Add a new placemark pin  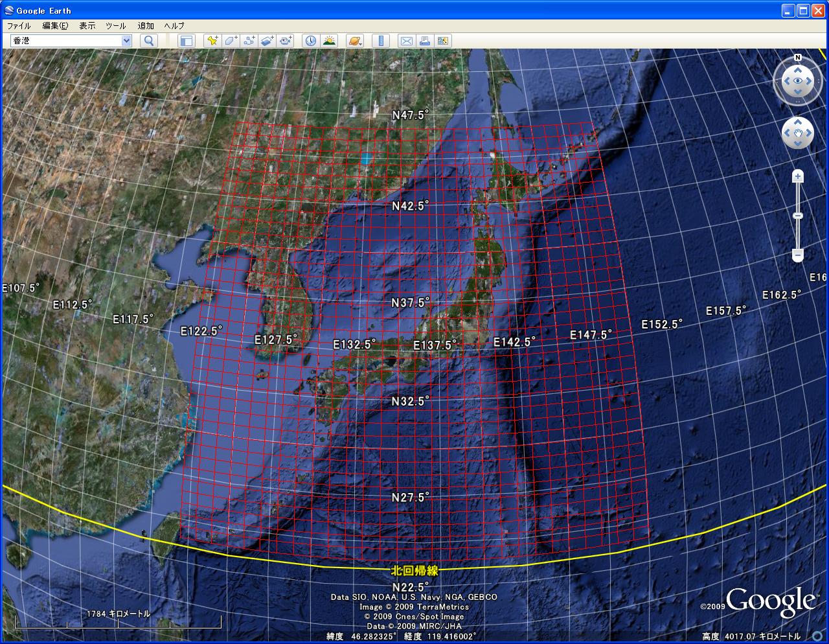point(212,41)
